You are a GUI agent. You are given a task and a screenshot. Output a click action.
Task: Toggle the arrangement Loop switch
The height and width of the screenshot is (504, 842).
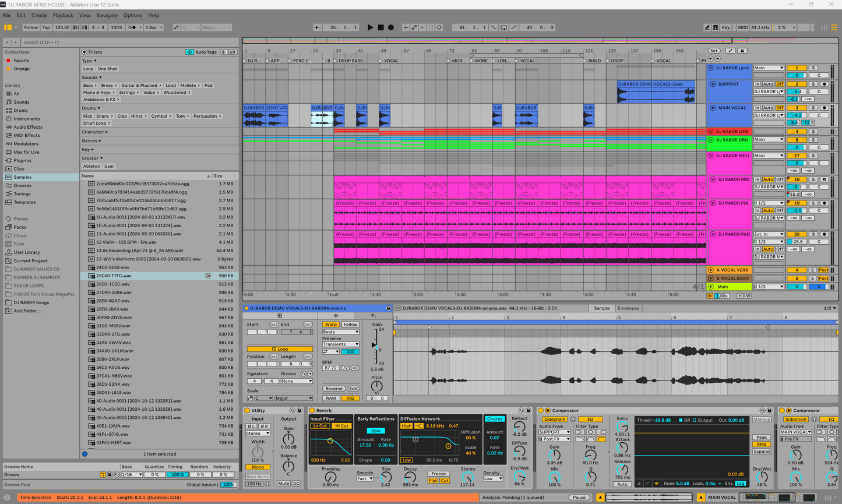click(x=504, y=27)
